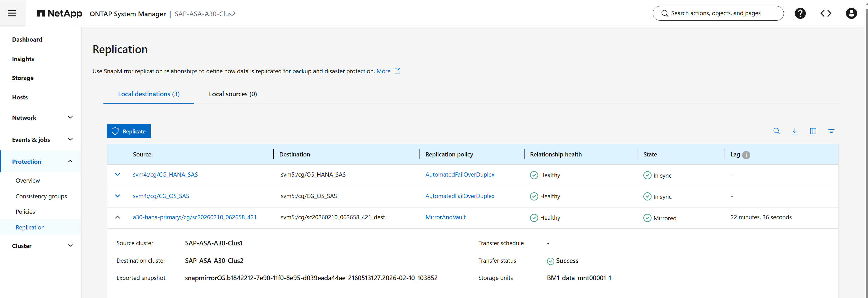Click the search actions, objects, and pages field
This screenshot has width=868, height=298.
tap(718, 13)
